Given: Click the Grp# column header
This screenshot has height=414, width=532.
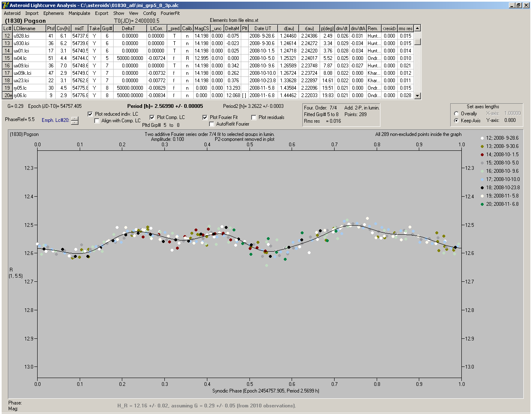Looking at the screenshot, I should [107, 29].
